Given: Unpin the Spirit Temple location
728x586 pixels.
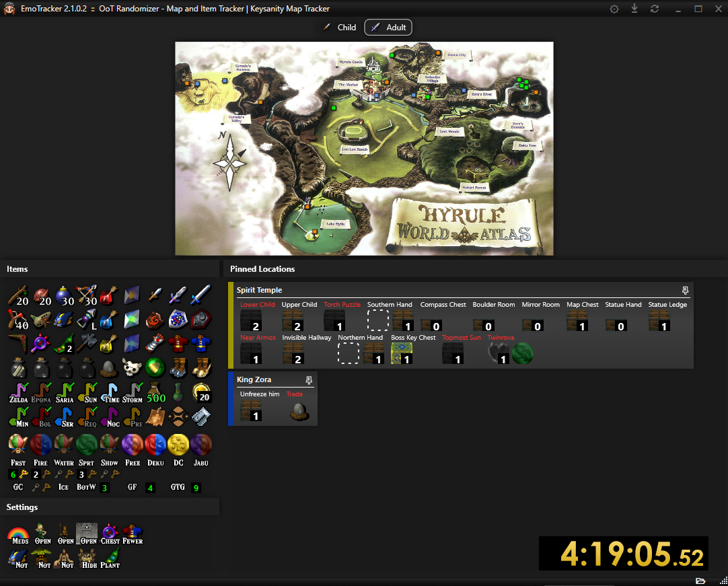Looking at the screenshot, I should tap(685, 291).
